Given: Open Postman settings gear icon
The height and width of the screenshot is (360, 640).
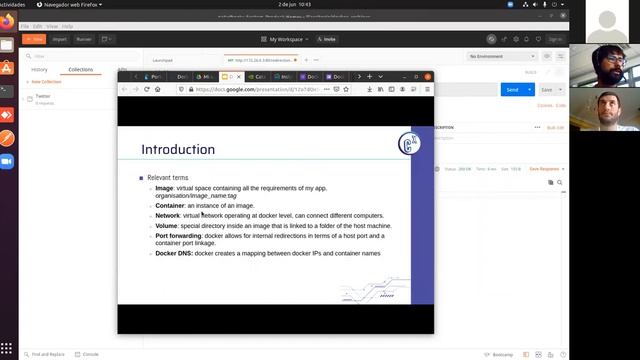Looking at the screenshot, I should tap(516, 39).
